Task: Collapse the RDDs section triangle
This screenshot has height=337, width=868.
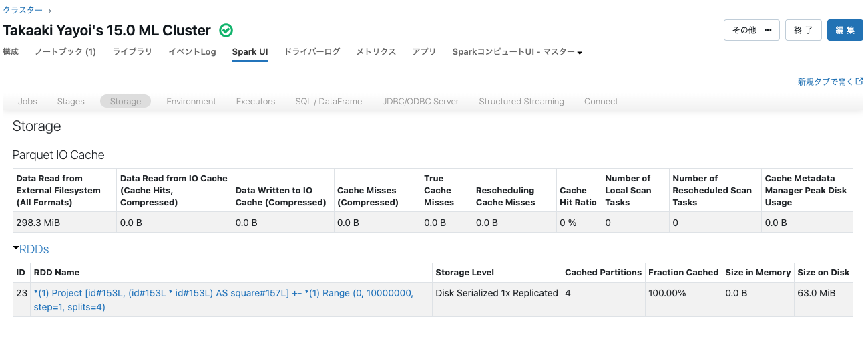Action: click(x=15, y=249)
